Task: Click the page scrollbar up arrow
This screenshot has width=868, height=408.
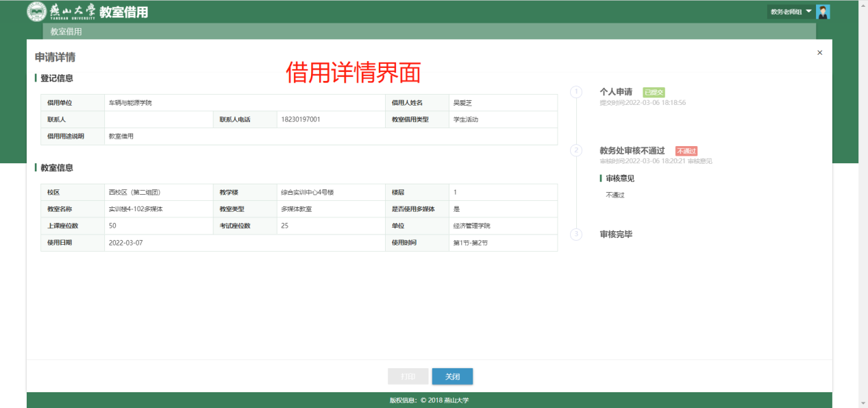Action: tap(862, 5)
